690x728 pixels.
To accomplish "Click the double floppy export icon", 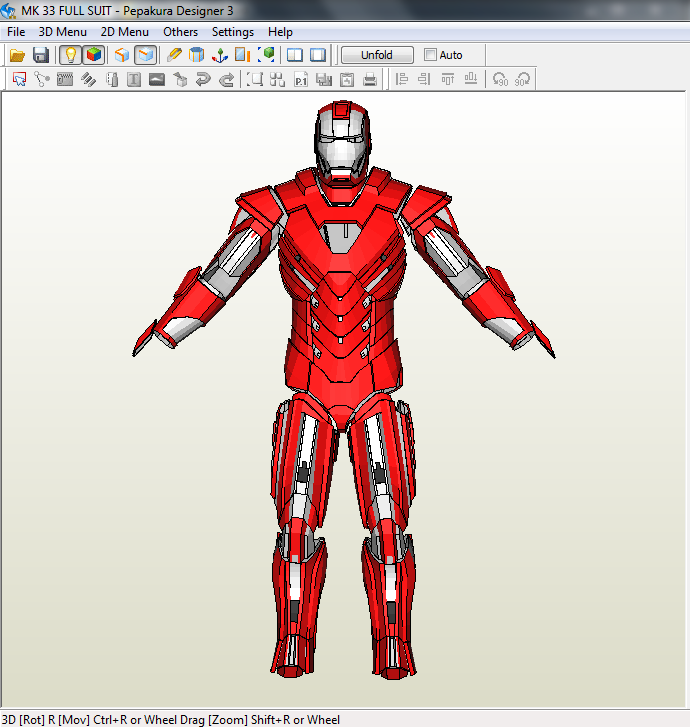I will coord(324,79).
